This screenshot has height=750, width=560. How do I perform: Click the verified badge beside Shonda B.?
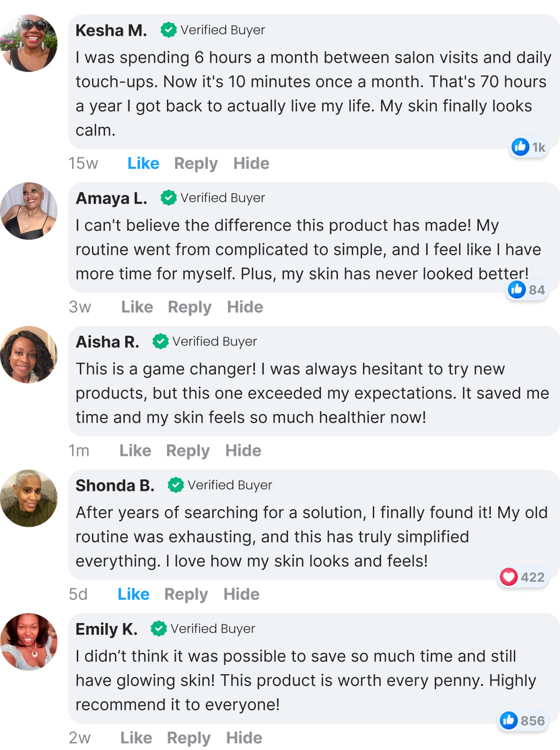[x=176, y=485]
